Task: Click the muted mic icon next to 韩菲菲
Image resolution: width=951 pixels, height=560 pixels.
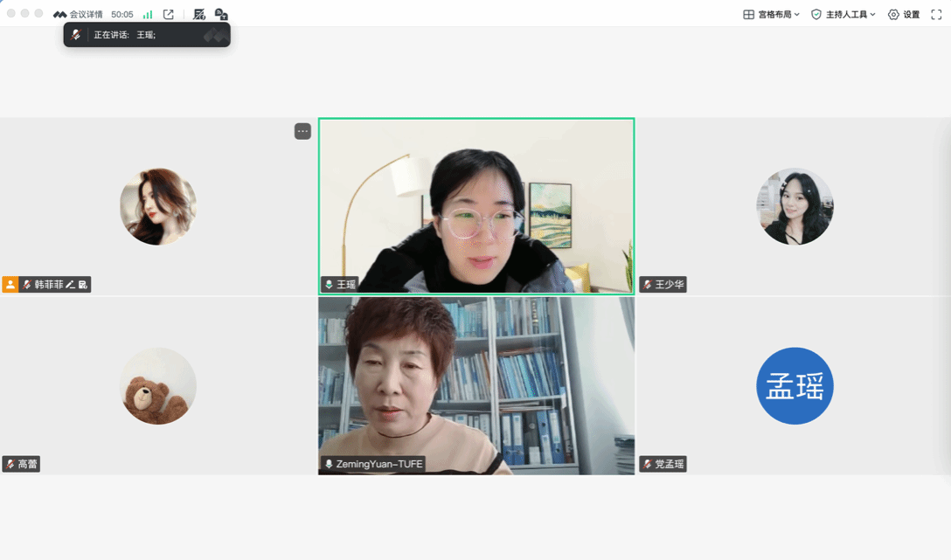Action: click(x=27, y=285)
